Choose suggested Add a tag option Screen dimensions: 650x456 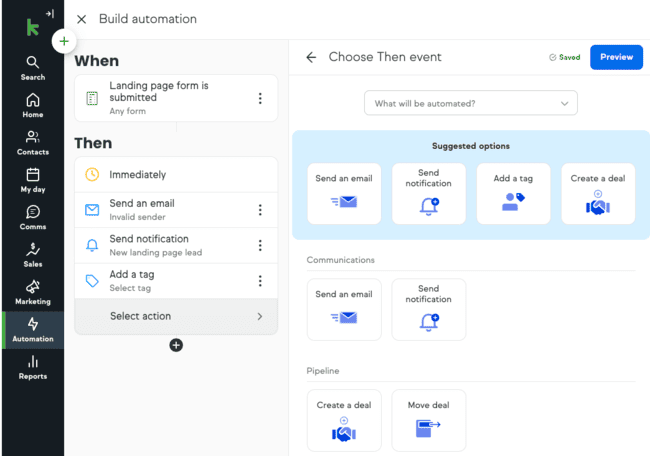[513, 194]
